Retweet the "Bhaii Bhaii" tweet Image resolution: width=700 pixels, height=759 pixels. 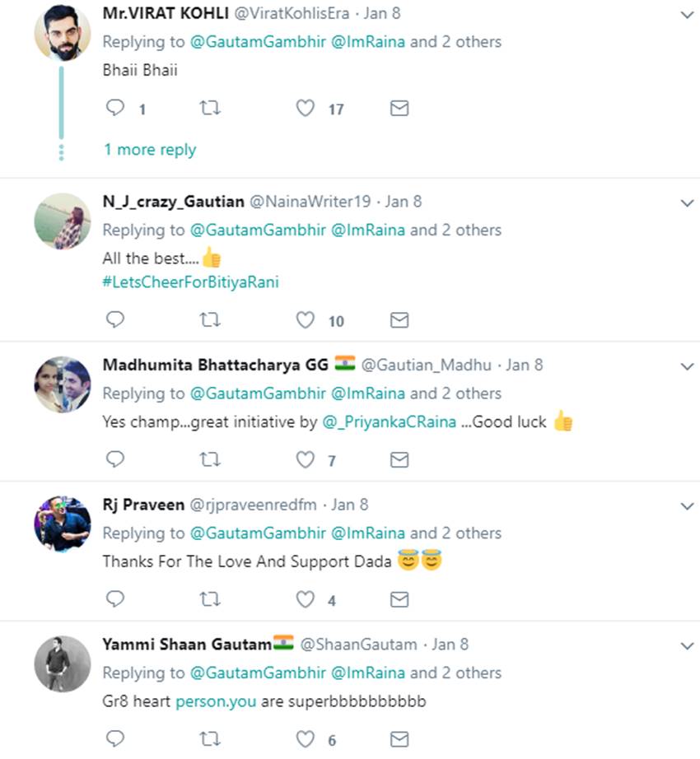[210, 108]
